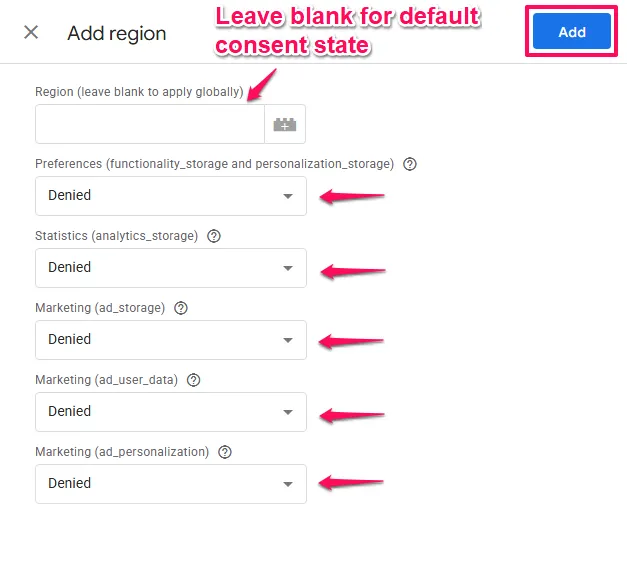Image resolution: width=627 pixels, height=577 pixels.
Task: Open the Marketing ad_personalization dropdown
Action: (171, 484)
